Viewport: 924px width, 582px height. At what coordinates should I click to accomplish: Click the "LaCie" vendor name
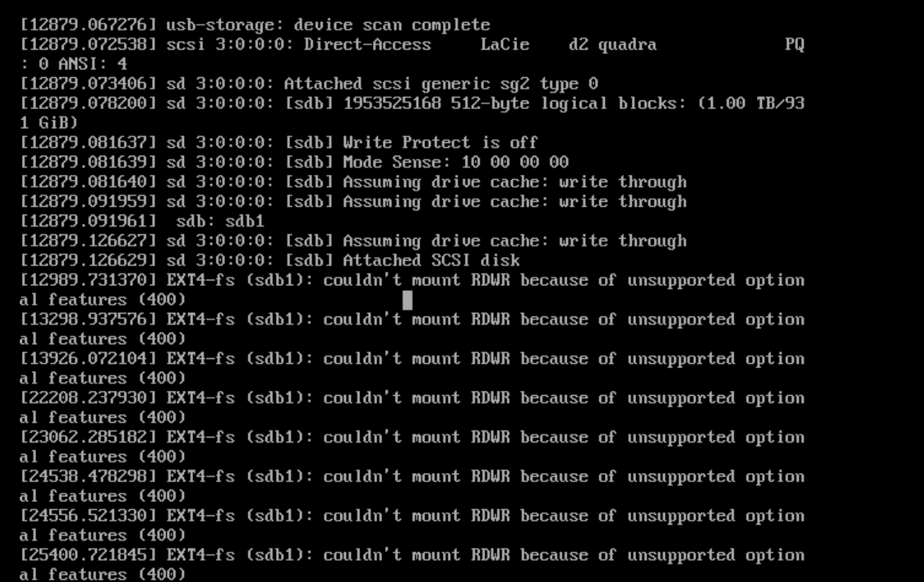504,45
